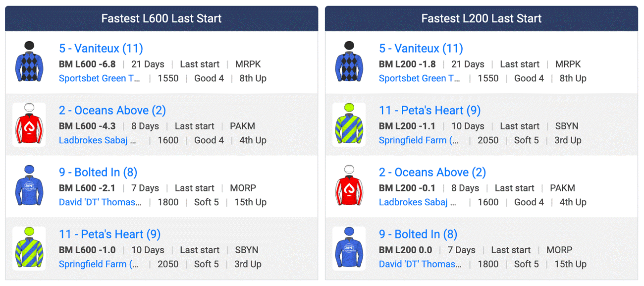Open Springfield Farm race link in L600 panel

(x=99, y=264)
